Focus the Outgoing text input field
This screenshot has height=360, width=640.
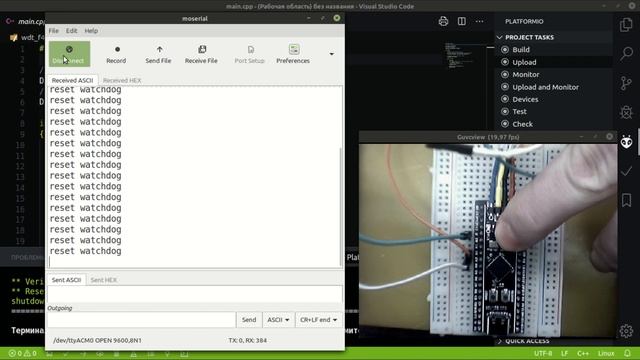[x=141, y=320]
